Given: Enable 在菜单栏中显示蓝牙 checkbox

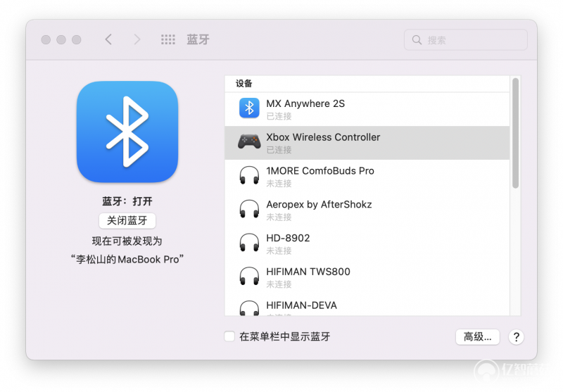Looking at the screenshot, I should pos(229,336).
